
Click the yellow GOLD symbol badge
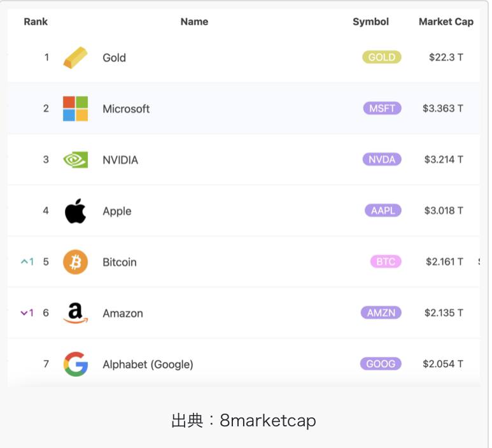click(382, 57)
